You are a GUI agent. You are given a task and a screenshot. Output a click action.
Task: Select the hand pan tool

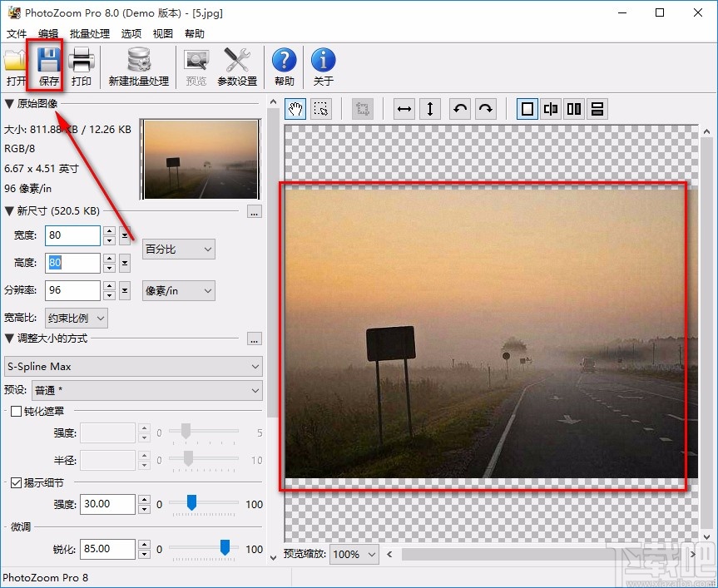tap(295, 109)
